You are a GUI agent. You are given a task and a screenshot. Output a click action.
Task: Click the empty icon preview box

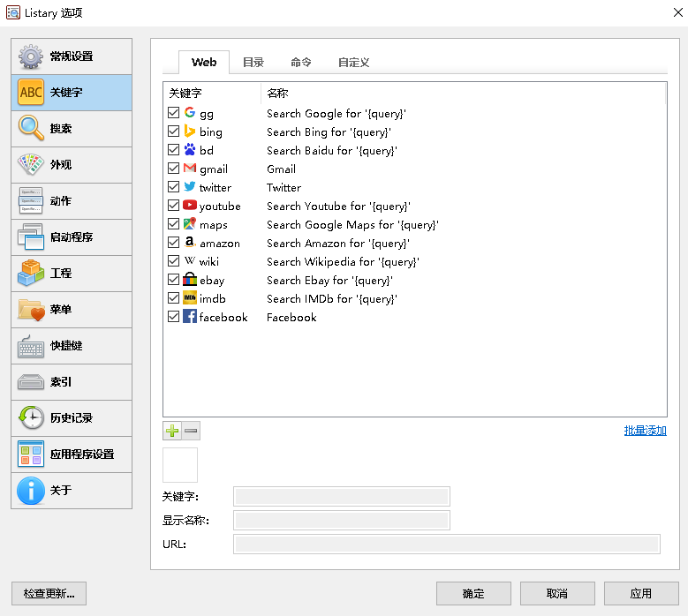point(180,465)
